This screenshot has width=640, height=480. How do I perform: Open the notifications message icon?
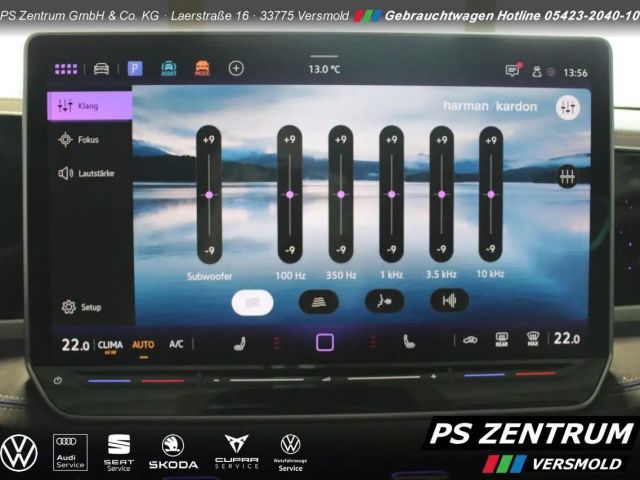[513, 71]
